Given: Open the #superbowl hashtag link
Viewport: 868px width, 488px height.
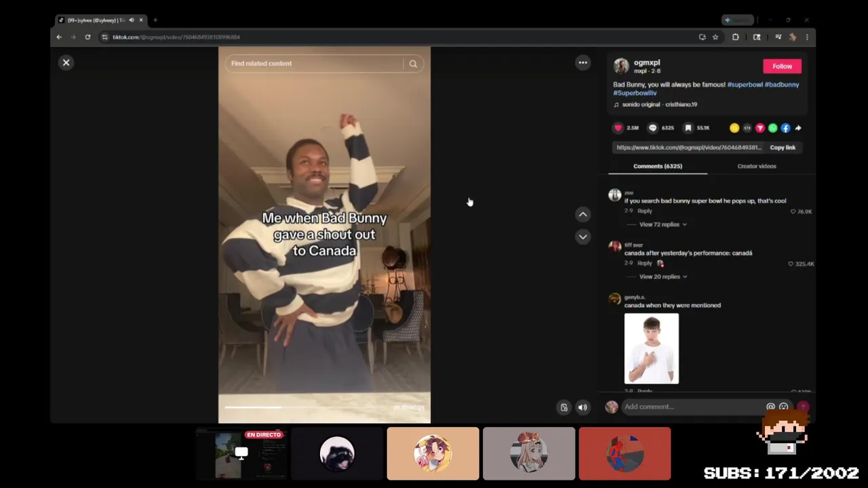Looking at the screenshot, I should point(745,85).
